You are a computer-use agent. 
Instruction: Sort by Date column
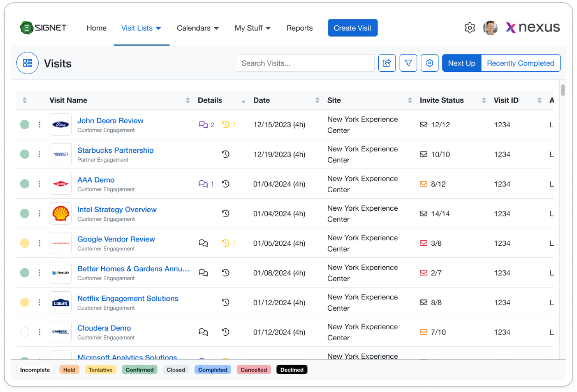(x=317, y=100)
